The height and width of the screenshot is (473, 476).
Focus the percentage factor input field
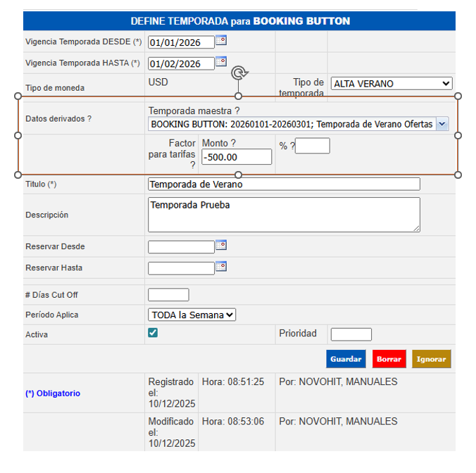(x=313, y=146)
